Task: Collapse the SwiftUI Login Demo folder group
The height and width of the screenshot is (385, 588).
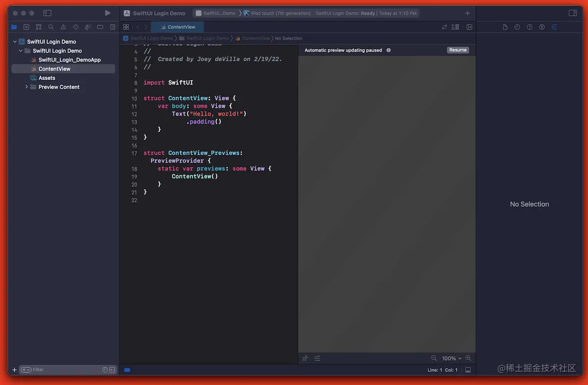Action: 21,51
